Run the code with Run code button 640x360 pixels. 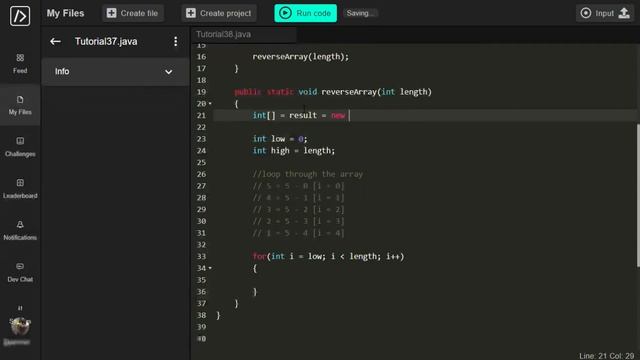[305, 13]
